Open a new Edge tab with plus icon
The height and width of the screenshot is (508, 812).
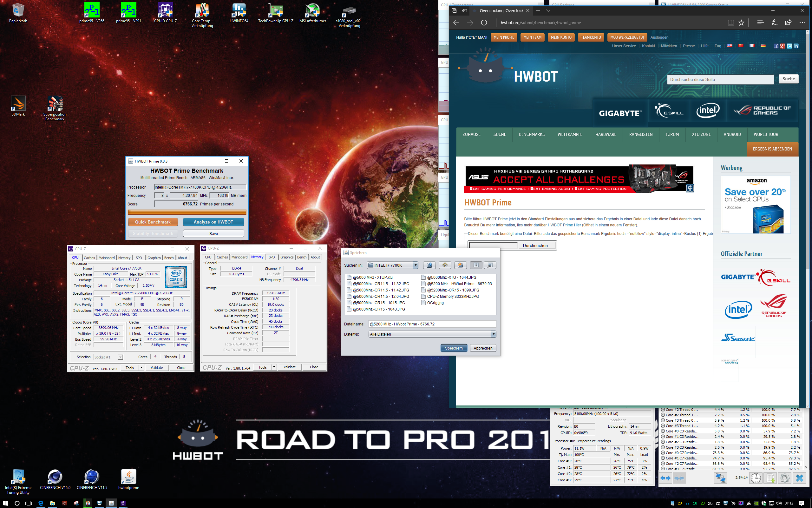click(538, 10)
